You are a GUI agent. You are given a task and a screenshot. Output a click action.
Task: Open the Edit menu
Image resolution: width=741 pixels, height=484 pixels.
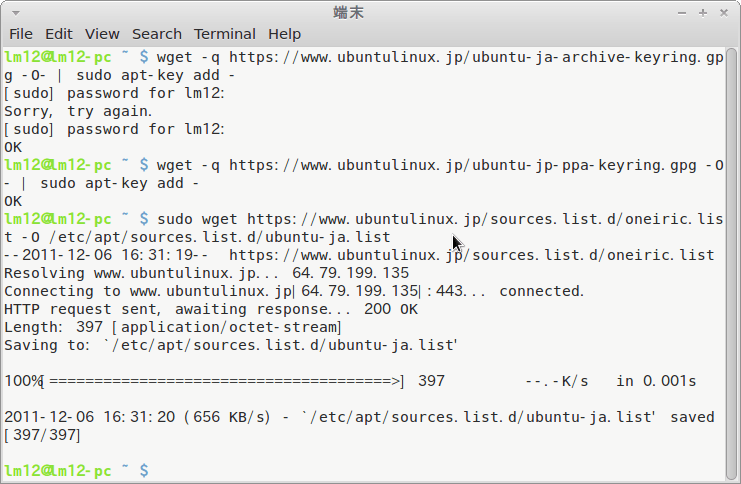pyautogui.click(x=59, y=34)
